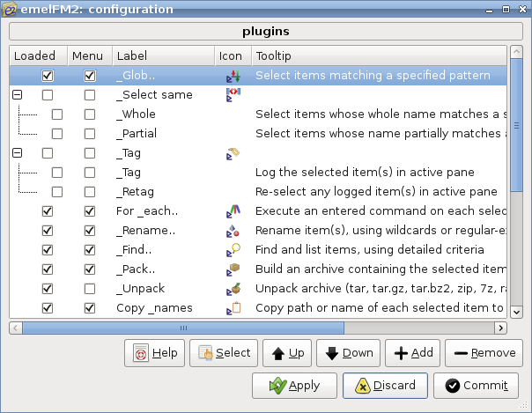Screen dimensions: 532x413
Task: Select the _Unpack label
Action: coord(140,289)
